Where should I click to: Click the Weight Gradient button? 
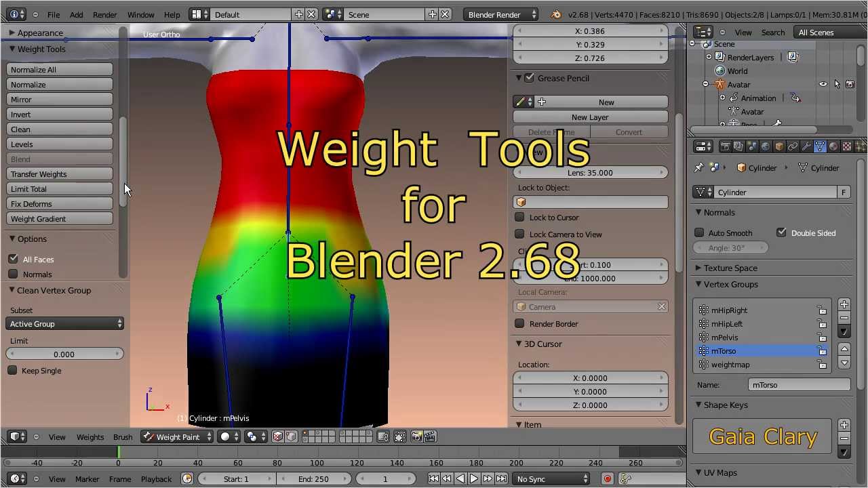tap(60, 219)
